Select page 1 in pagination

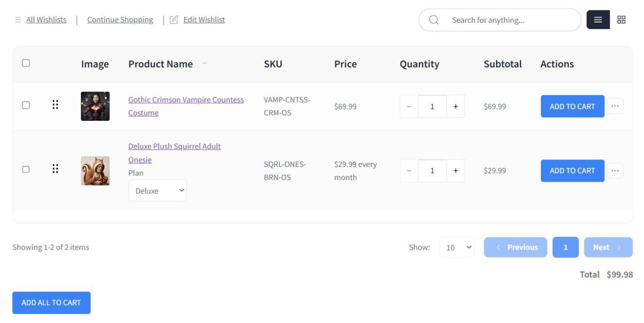pyautogui.click(x=566, y=247)
